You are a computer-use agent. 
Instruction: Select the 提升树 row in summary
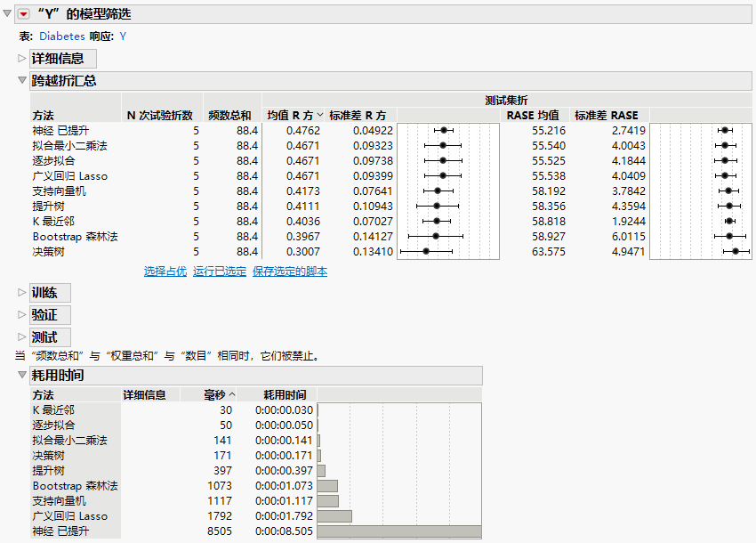tap(48, 207)
